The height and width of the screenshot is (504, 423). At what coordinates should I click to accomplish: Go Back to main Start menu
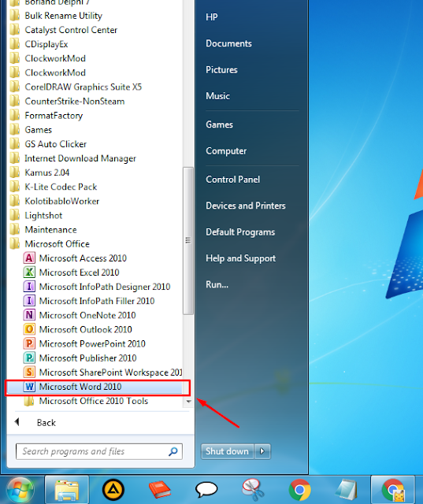[46, 422]
